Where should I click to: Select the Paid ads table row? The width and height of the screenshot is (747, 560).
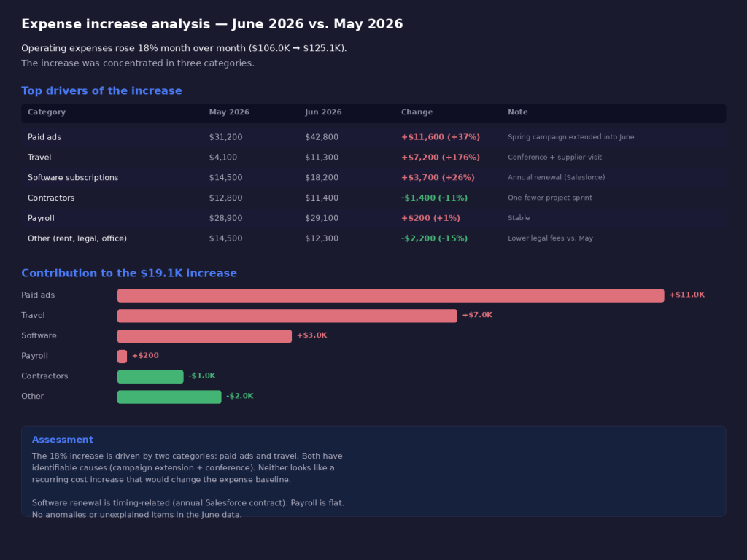(x=373, y=137)
